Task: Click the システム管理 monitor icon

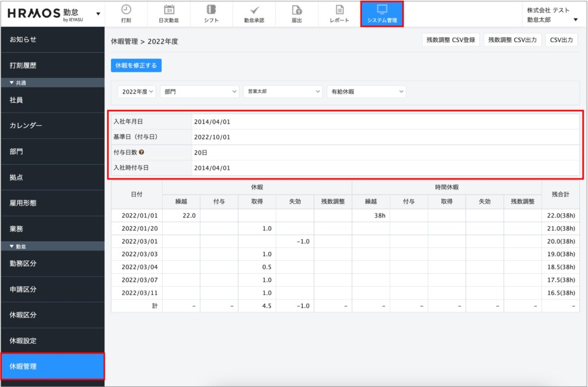Action: point(382,9)
